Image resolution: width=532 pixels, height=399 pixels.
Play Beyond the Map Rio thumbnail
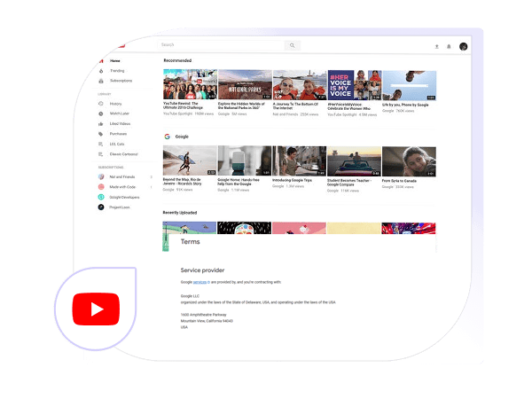pos(190,160)
